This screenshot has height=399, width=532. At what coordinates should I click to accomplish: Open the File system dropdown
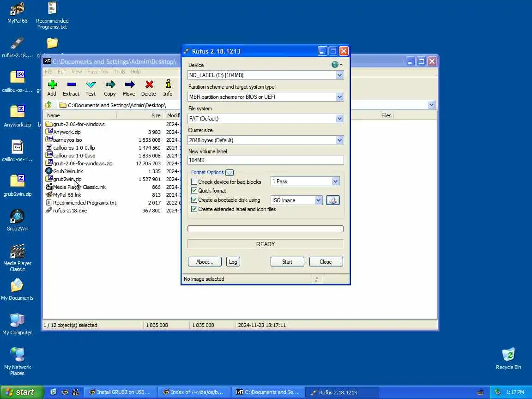coord(339,119)
